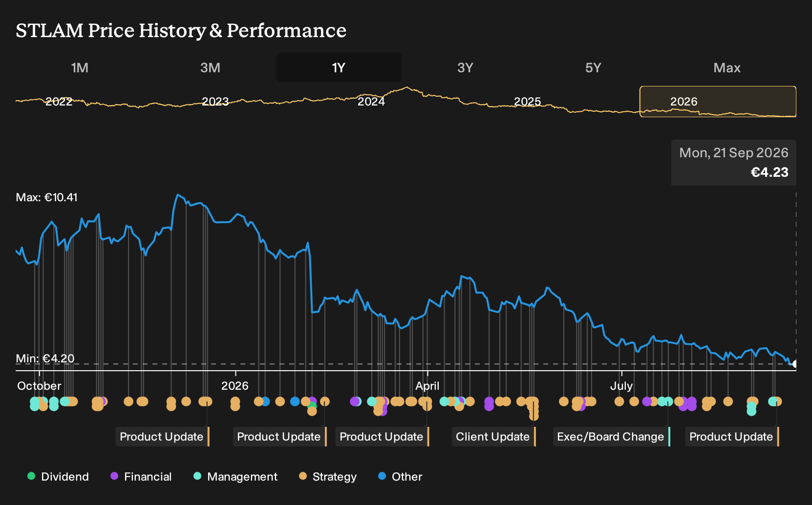812x505 pixels.
Task: Click the 'STLAM Price History & Performance' title
Action: [181, 30]
